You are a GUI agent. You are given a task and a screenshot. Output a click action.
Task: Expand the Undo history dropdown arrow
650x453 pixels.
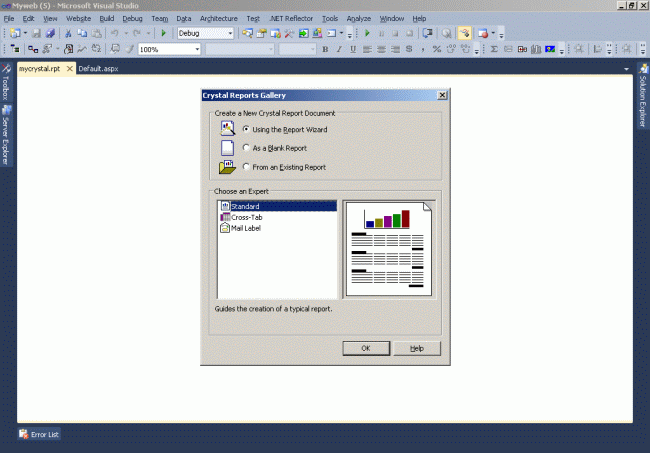pyautogui.click(x=126, y=33)
